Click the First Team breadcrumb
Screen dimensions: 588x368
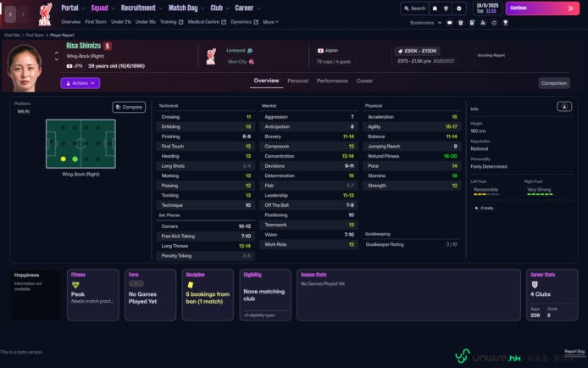[x=35, y=36]
